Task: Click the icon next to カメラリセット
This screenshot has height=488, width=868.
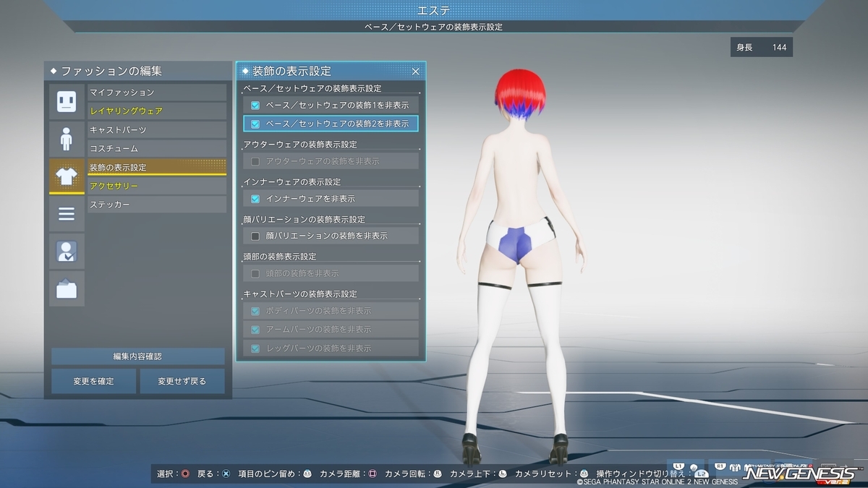Action: 584,474
